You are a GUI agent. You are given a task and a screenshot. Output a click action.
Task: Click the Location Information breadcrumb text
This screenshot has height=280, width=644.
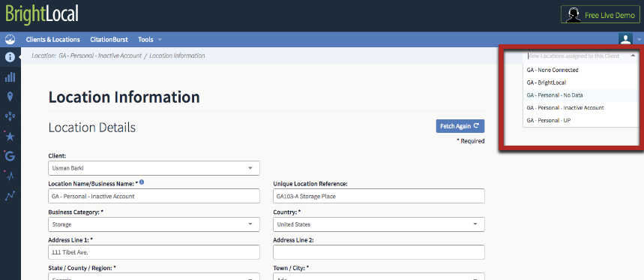[x=177, y=56]
